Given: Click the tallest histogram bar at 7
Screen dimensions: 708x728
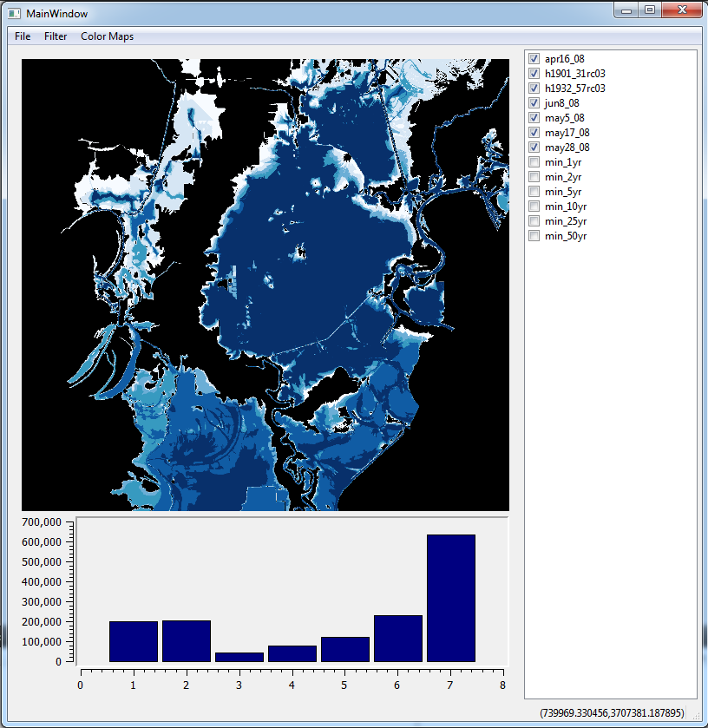Looking at the screenshot, I should coord(451,598).
